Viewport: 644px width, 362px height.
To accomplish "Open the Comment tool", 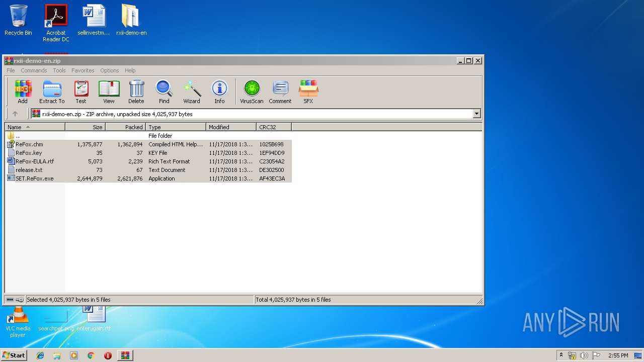I will pos(280,92).
